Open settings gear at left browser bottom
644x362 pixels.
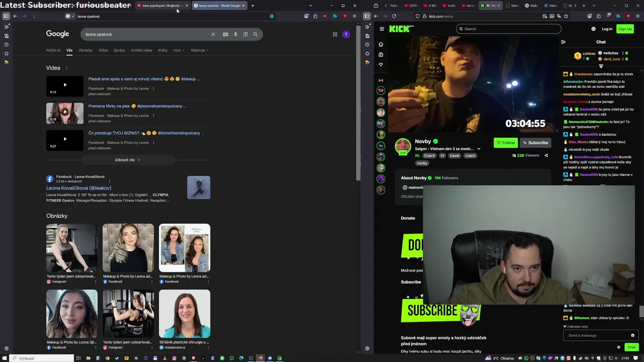coord(6,348)
